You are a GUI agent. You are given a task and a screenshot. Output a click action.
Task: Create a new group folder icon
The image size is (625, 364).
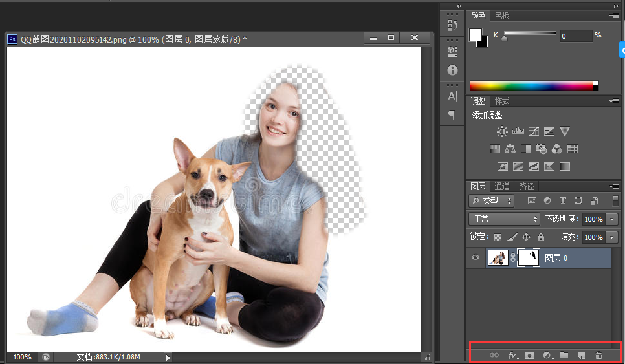[564, 355]
